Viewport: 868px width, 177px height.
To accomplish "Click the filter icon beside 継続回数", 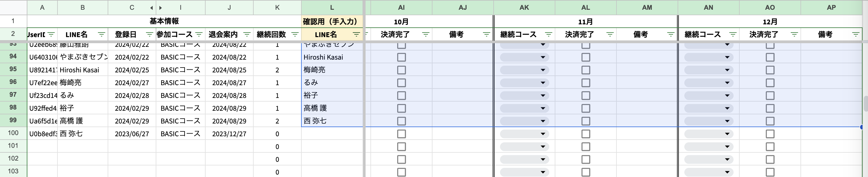I will (295, 34).
